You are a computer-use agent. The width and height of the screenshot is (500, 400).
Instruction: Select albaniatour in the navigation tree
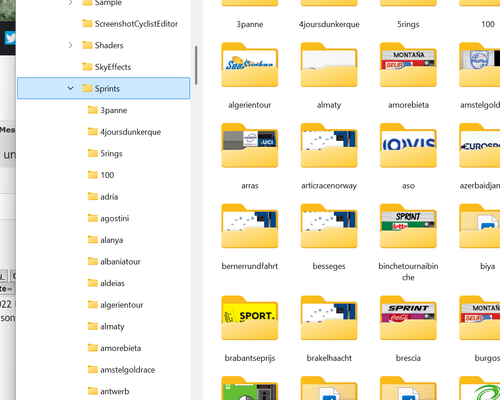pyautogui.click(x=120, y=261)
